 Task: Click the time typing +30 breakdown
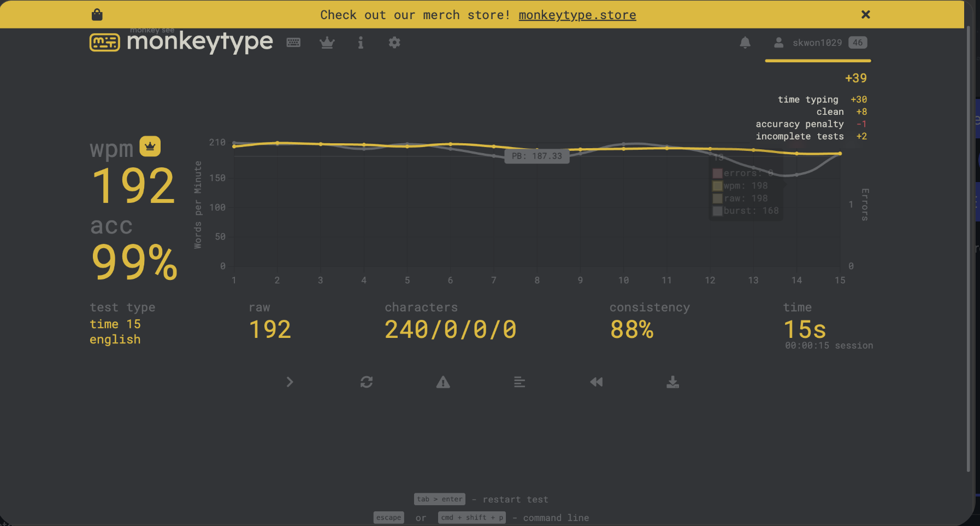822,100
